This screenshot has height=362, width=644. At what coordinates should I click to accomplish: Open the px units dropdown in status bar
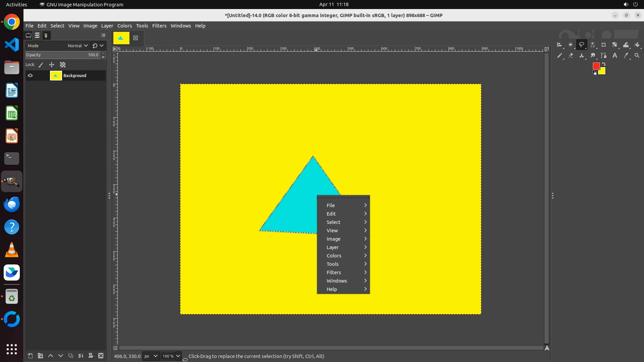coord(151,356)
